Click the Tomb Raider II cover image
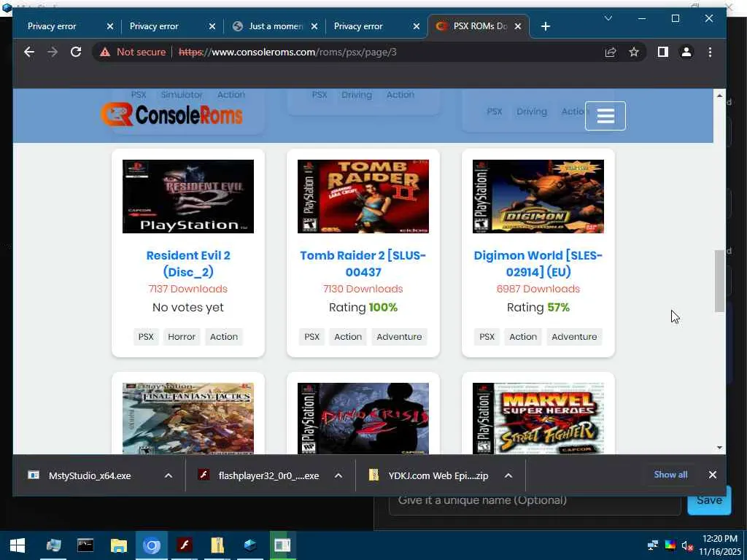Image resolution: width=747 pixels, height=560 pixels. (363, 196)
